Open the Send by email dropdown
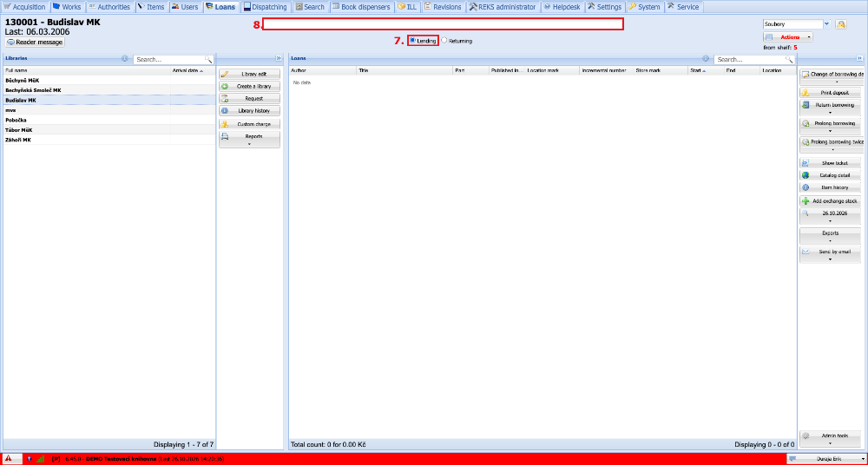 [831, 254]
